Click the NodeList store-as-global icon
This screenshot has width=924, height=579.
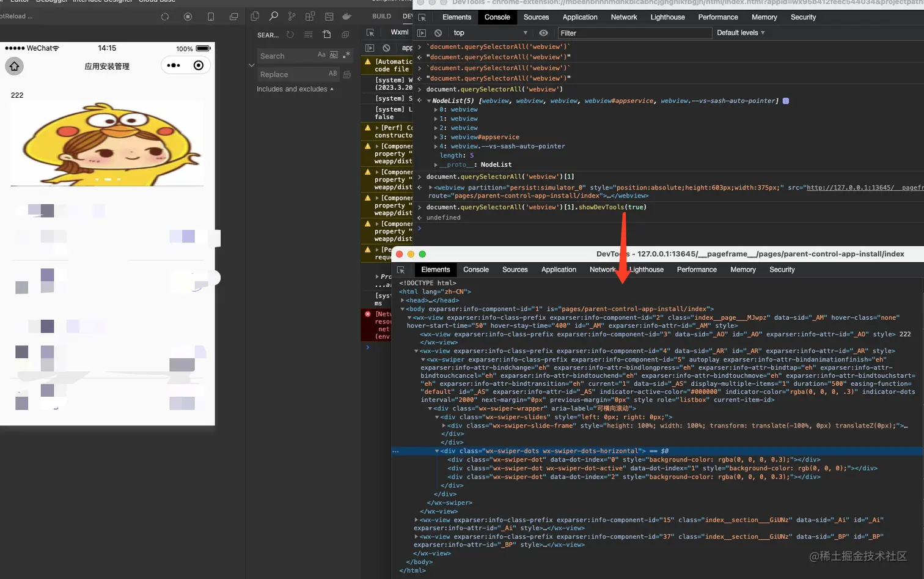click(786, 101)
